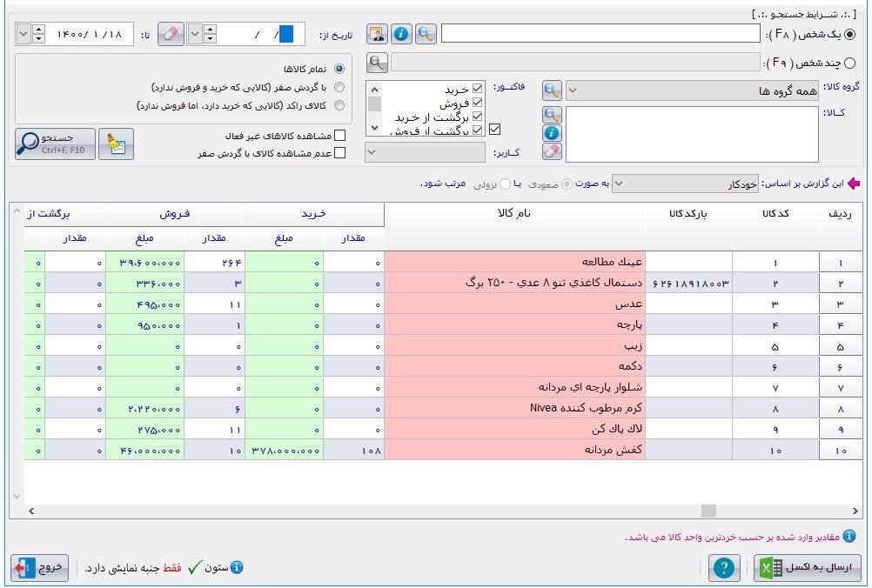Click the clear filters broom icon

116,144
